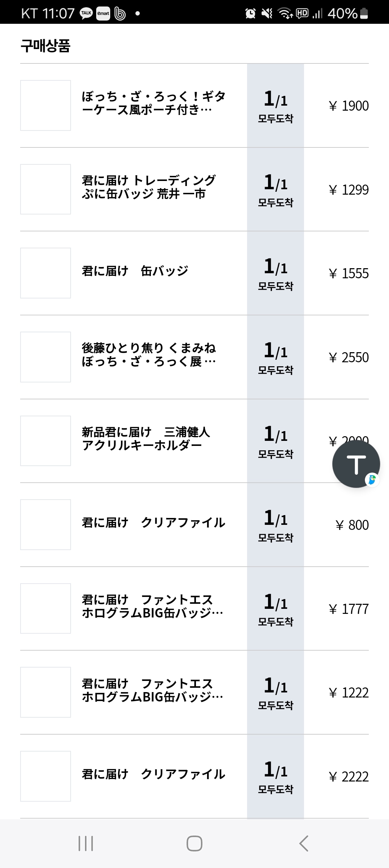Screen dimensions: 389x868
Task: Open the ¥800 クリアファイル item title
Action: (153, 522)
